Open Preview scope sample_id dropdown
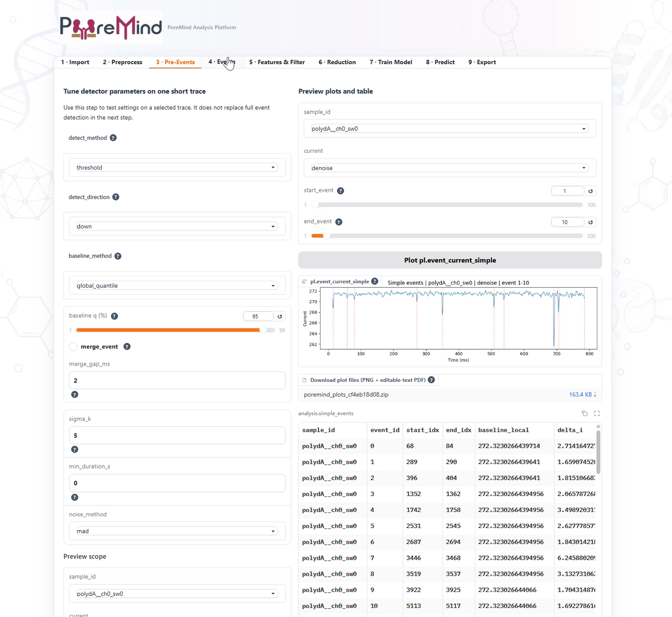672x617 pixels. click(x=177, y=594)
